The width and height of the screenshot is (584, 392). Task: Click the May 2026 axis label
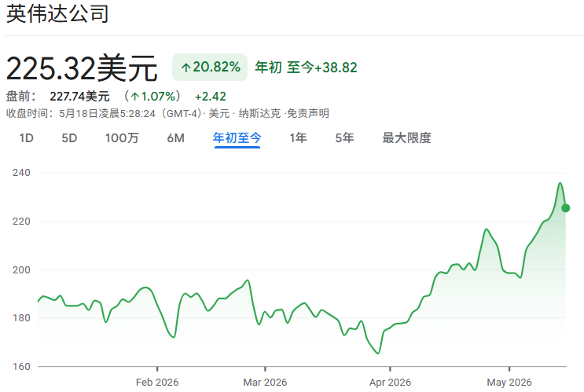[509, 383]
